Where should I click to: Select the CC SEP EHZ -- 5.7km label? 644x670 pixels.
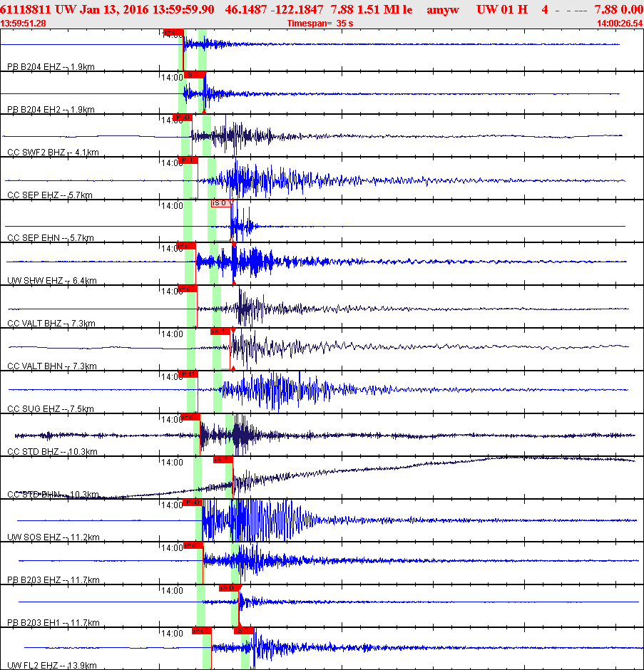50,195
